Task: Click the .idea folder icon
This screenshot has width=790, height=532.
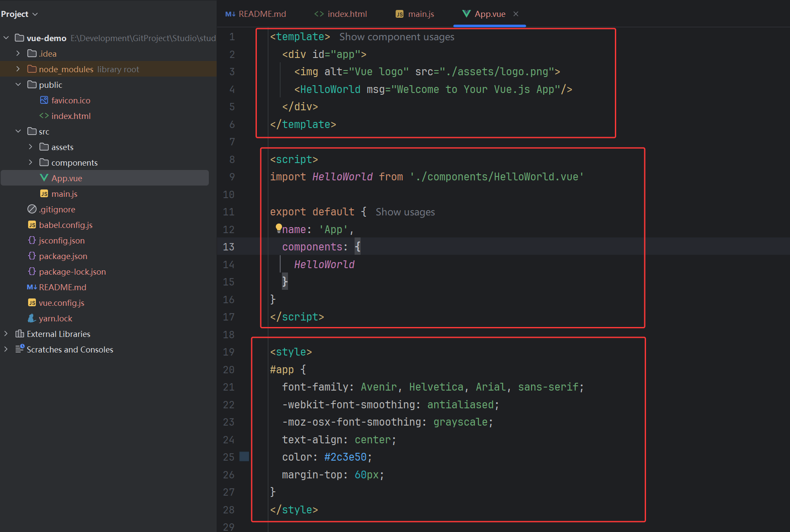Action: [32, 53]
